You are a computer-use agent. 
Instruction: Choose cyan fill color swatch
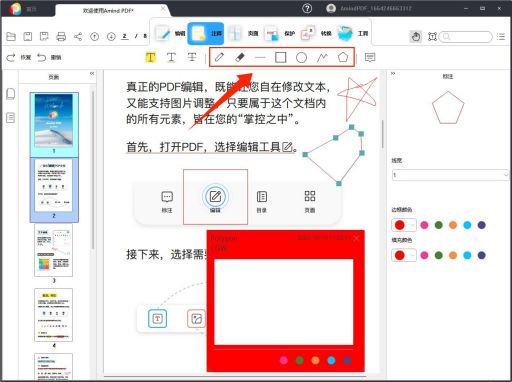[x=467, y=255]
